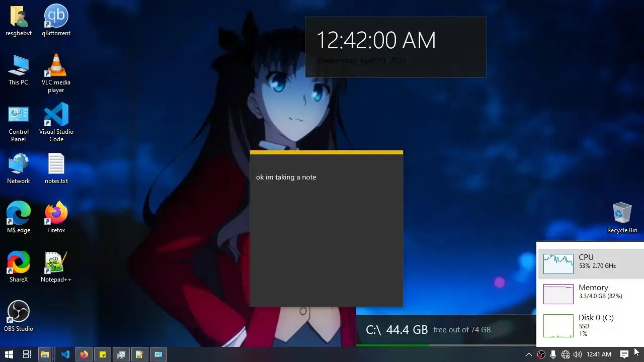Click the OBS tray icon
Viewport: 644px width, 362px height.
tap(541, 354)
